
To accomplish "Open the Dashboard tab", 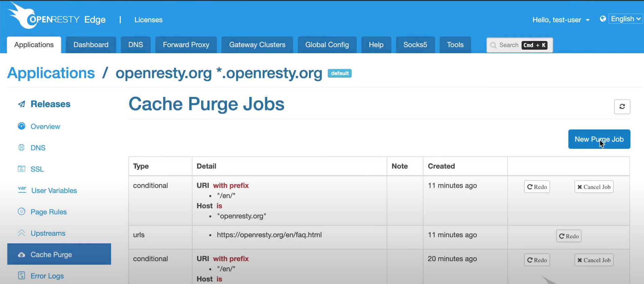I will [91, 45].
